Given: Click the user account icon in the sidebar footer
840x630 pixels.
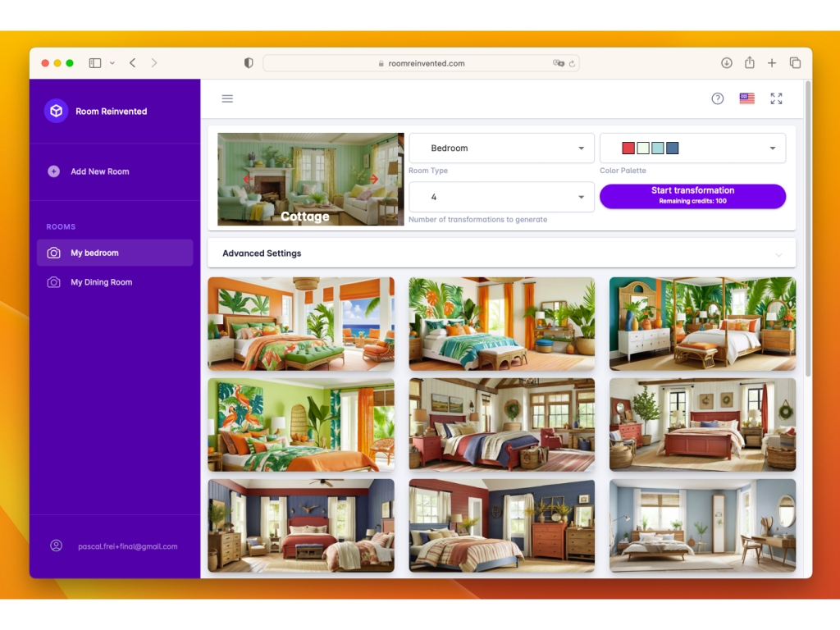Looking at the screenshot, I should (57, 546).
